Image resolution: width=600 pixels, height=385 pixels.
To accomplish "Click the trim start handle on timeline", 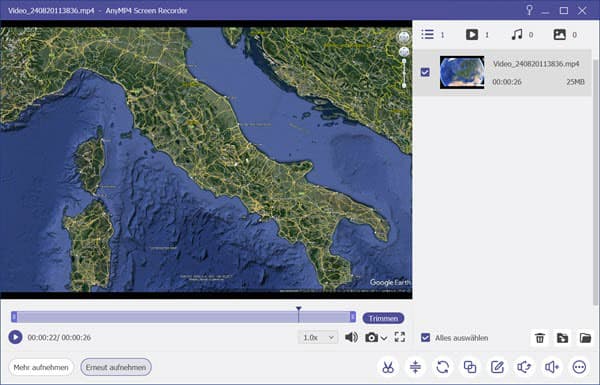I will coord(14,316).
